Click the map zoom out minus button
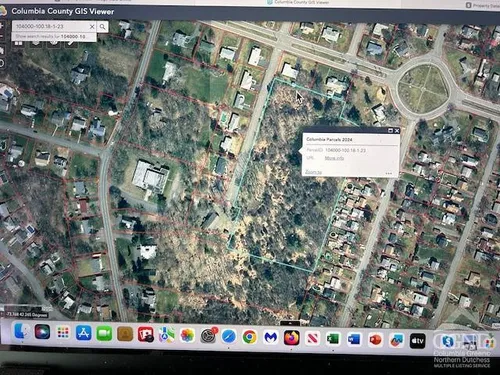Image resolution: width=500 pixels, height=375 pixels. click(x=2, y=36)
